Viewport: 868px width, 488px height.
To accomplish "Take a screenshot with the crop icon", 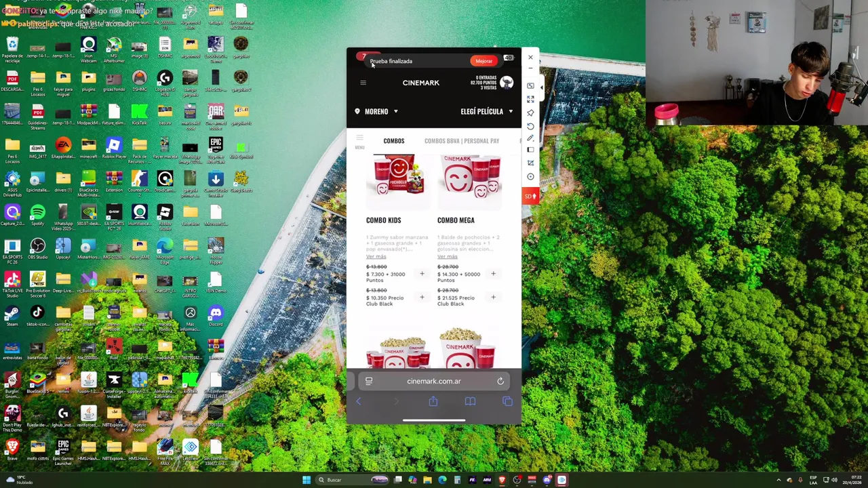I will 530,163.
